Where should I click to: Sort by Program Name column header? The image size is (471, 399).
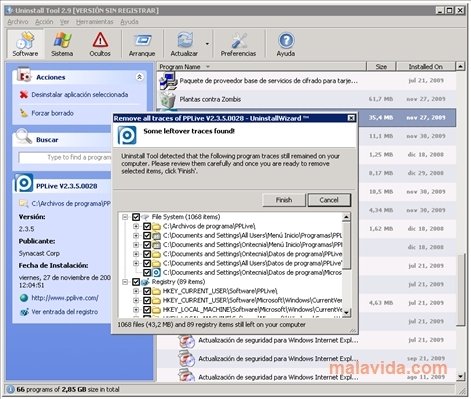point(261,67)
